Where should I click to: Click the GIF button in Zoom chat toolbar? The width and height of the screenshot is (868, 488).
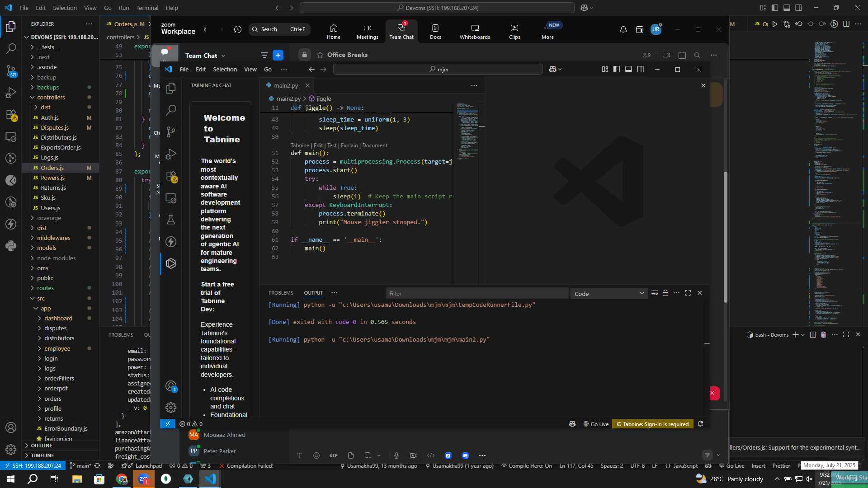point(334,455)
